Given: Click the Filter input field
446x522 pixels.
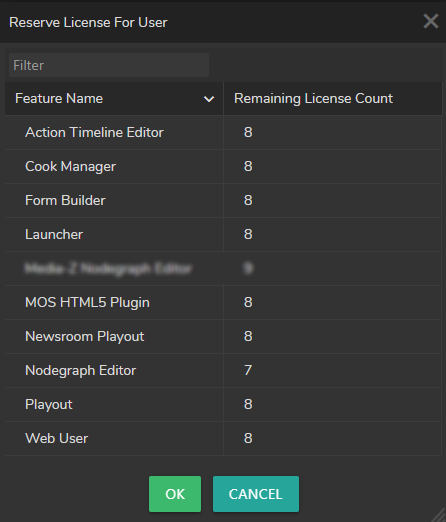Looking at the screenshot, I should (109, 65).
